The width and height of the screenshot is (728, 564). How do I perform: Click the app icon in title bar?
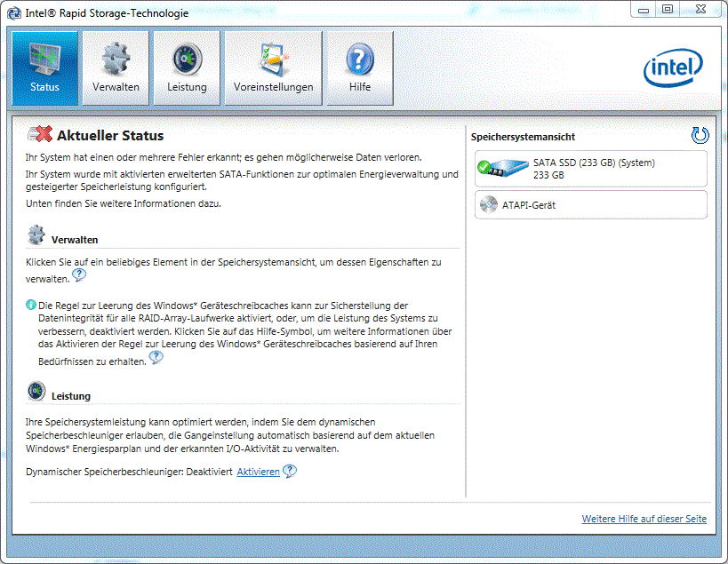click(14, 13)
